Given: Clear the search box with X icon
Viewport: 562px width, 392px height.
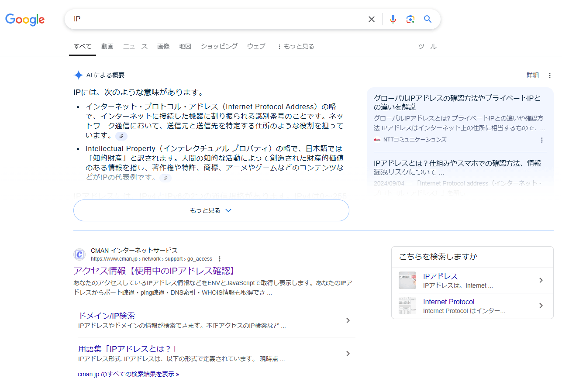Looking at the screenshot, I should coord(372,19).
